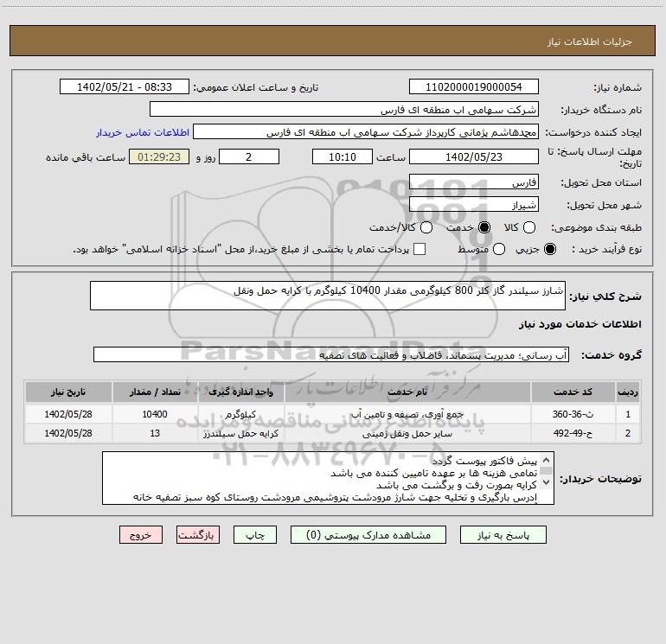This screenshot has width=666, height=644.
Task: Click scroll-up arrow in buyer notes
Action: pos(547,460)
